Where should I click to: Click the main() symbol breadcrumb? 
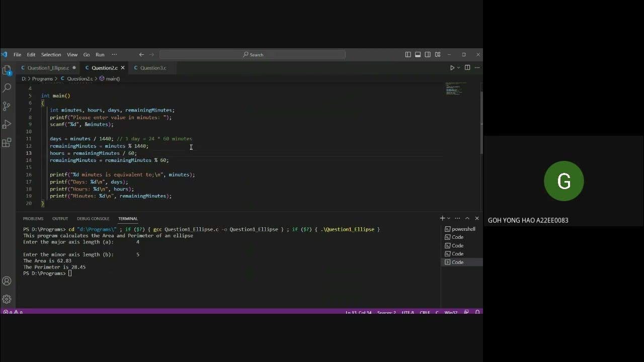[x=110, y=78]
